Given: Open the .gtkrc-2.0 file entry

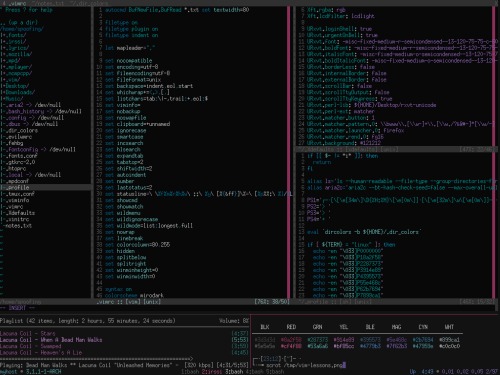Looking at the screenshot, I should [x=20, y=162].
